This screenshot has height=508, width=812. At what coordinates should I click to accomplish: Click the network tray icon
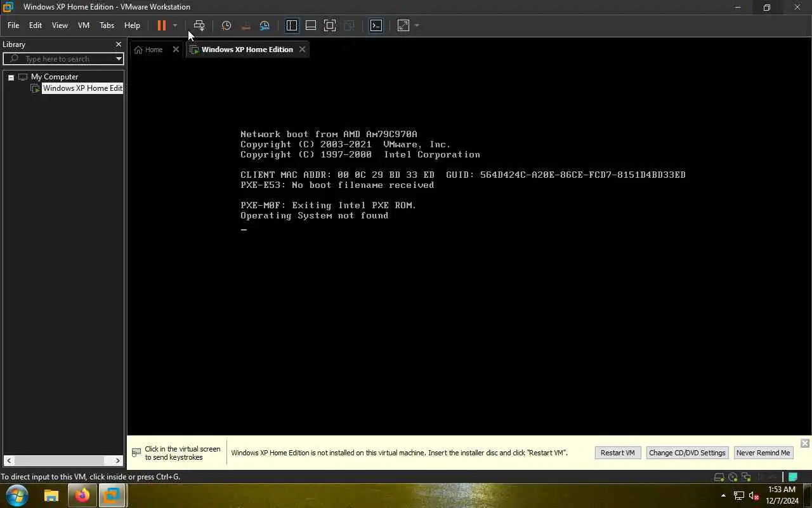tap(739, 495)
